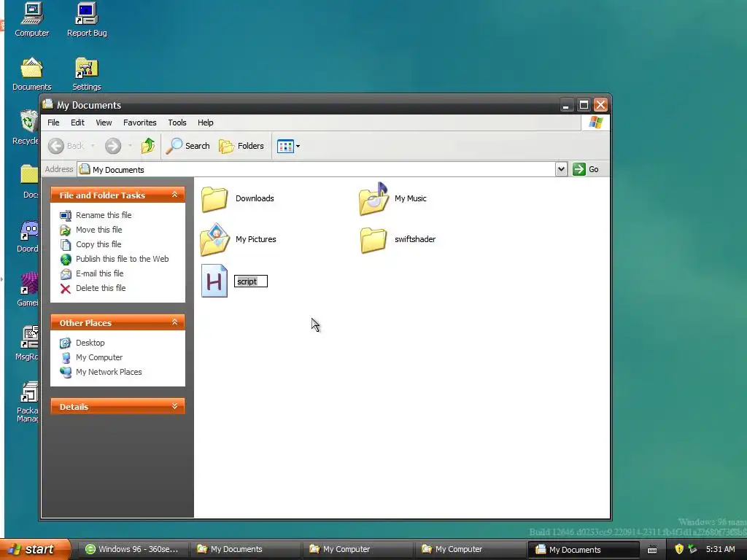The height and width of the screenshot is (560, 747).
Task: Click the script filename rename box
Action: point(251,281)
